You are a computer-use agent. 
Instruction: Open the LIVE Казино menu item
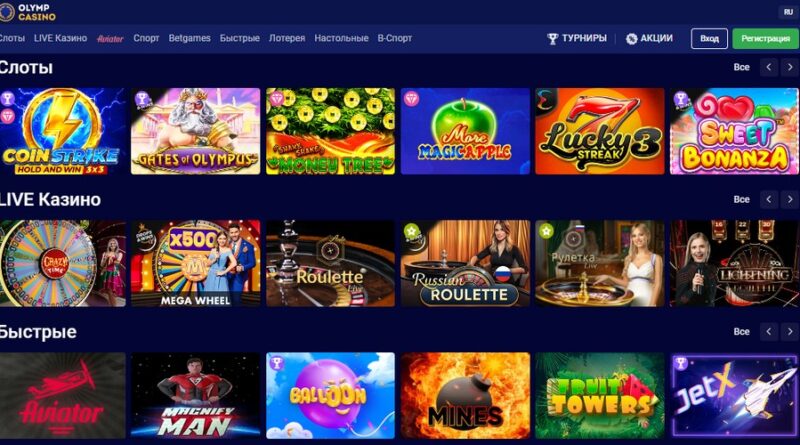[x=60, y=38]
